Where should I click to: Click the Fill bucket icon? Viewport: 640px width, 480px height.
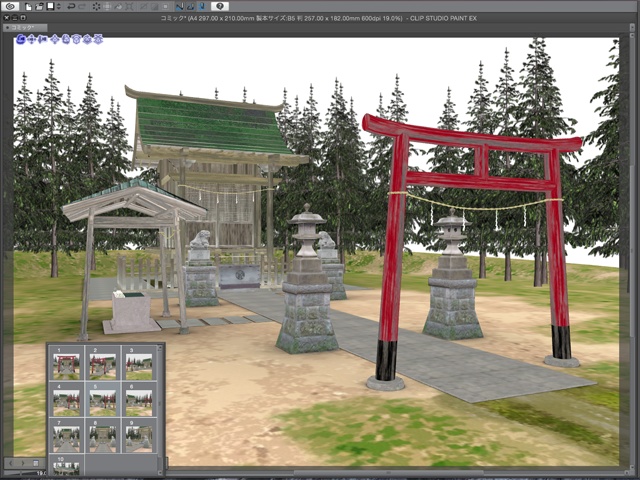pyautogui.click(x=119, y=7)
